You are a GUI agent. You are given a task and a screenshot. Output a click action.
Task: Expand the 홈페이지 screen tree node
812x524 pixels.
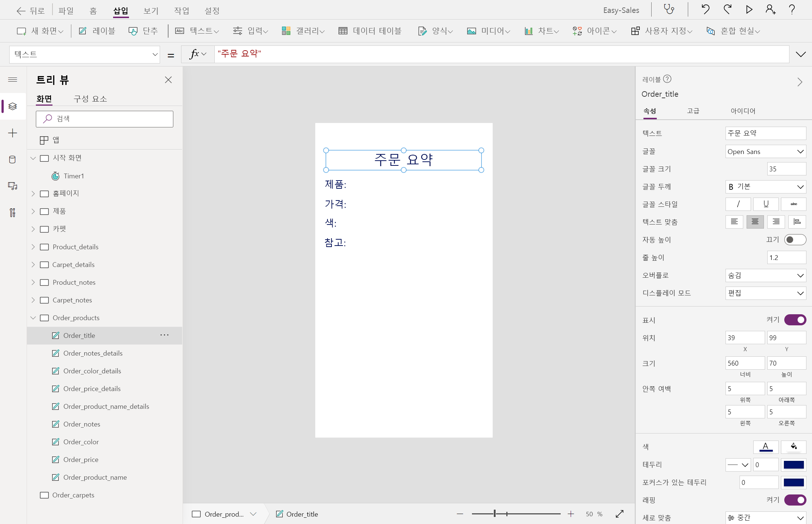tap(33, 193)
